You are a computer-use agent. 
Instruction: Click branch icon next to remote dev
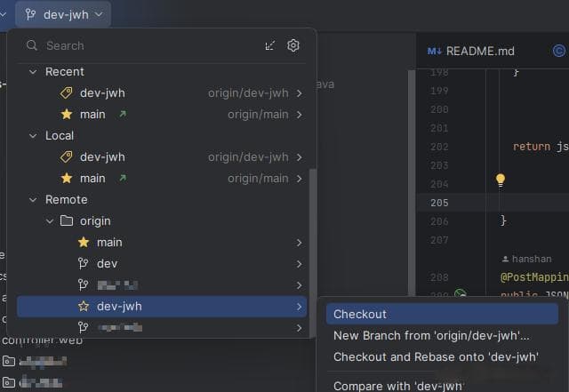[x=83, y=263]
